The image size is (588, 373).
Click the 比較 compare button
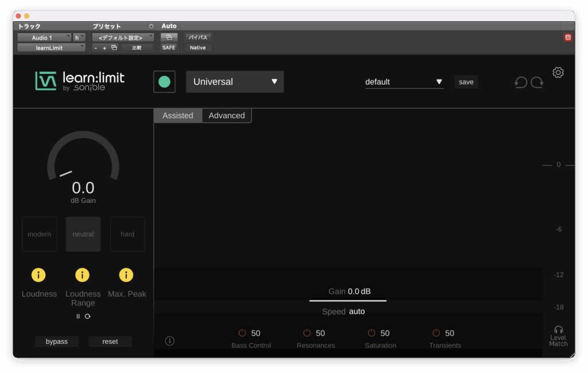pyautogui.click(x=137, y=48)
